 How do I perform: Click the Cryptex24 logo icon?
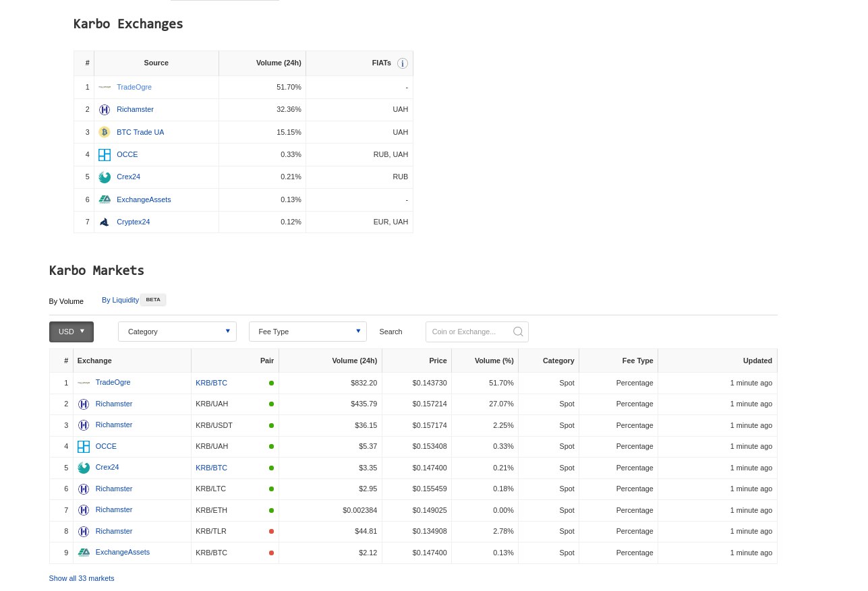[x=105, y=222]
